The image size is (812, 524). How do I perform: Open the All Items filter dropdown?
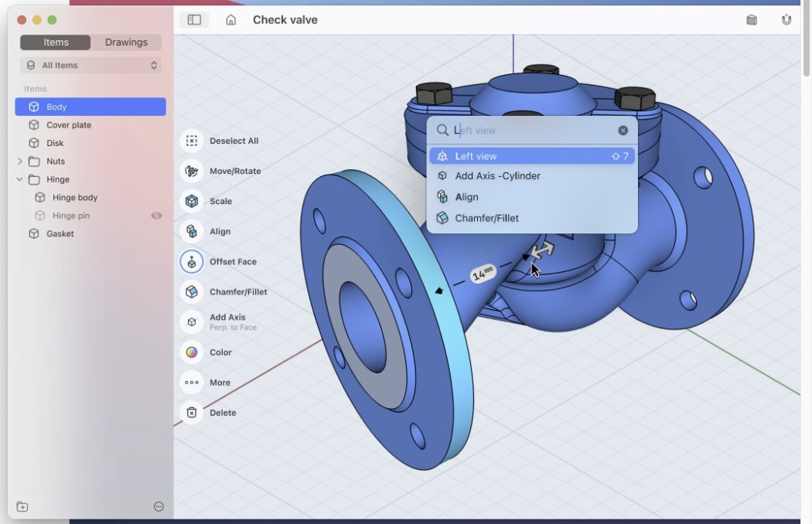click(90, 65)
